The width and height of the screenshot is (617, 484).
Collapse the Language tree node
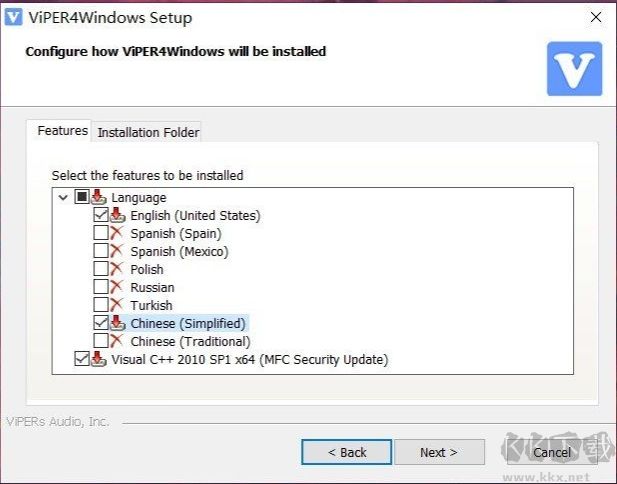(64, 197)
